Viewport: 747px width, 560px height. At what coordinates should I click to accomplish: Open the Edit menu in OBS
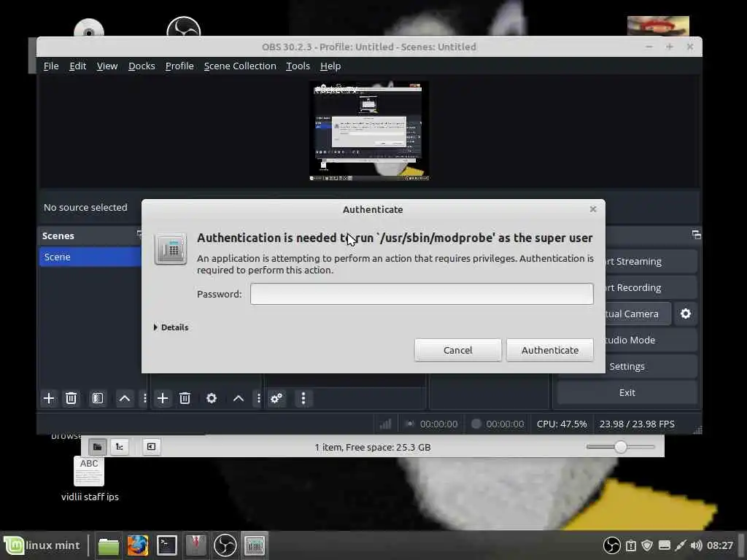pyautogui.click(x=77, y=66)
